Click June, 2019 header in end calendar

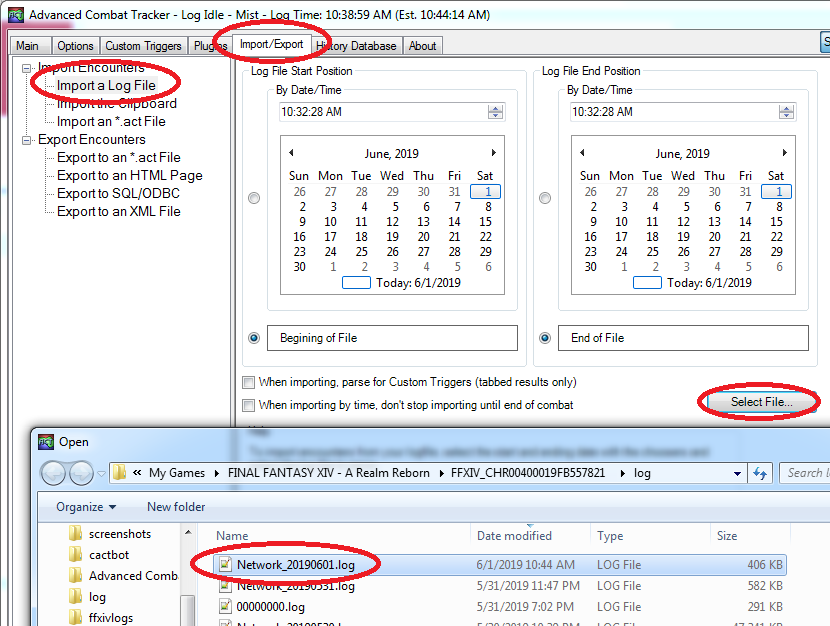(683, 154)
